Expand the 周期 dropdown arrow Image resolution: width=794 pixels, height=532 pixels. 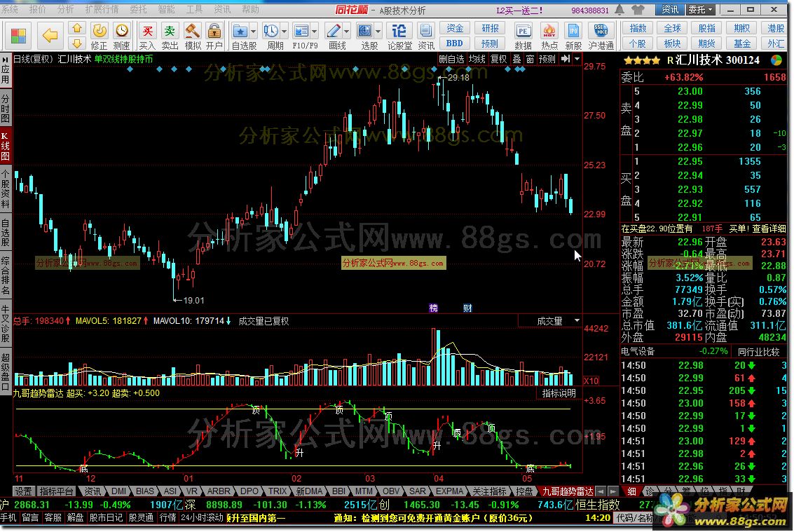[x=284, y=32]
